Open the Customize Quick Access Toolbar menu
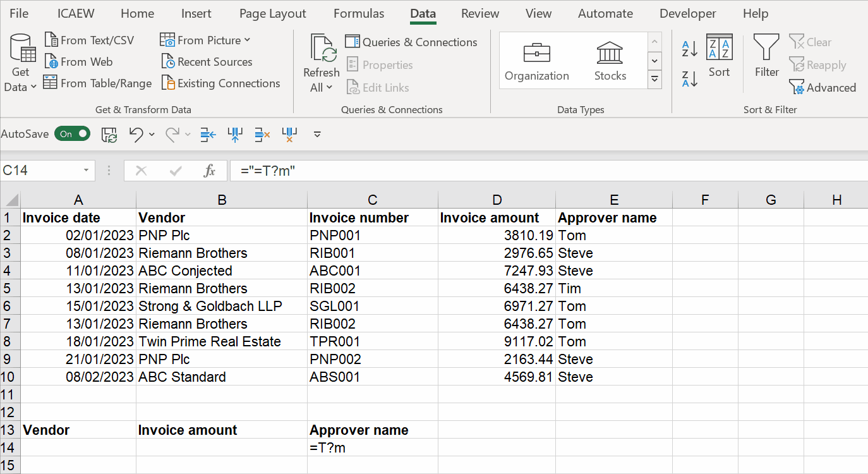The height and width of the screenshot is (474, 868). click(x=317, y=134)
